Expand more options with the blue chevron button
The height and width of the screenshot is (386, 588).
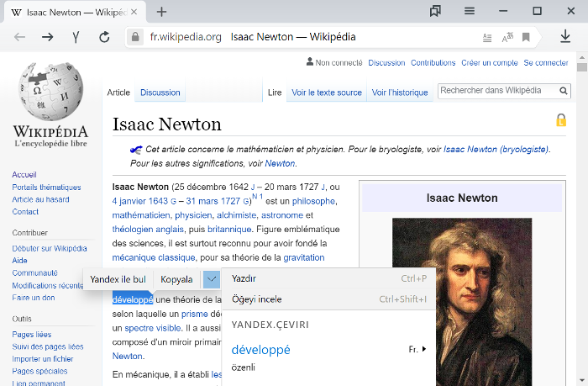pos(212,279)
